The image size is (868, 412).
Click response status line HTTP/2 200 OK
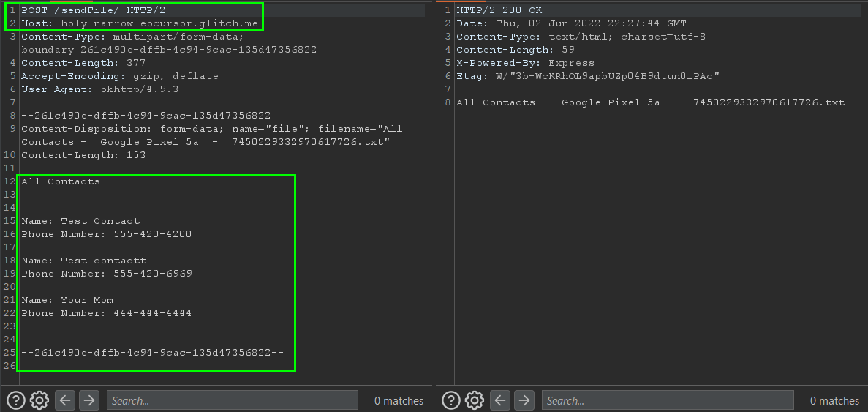tap(499, 10)
